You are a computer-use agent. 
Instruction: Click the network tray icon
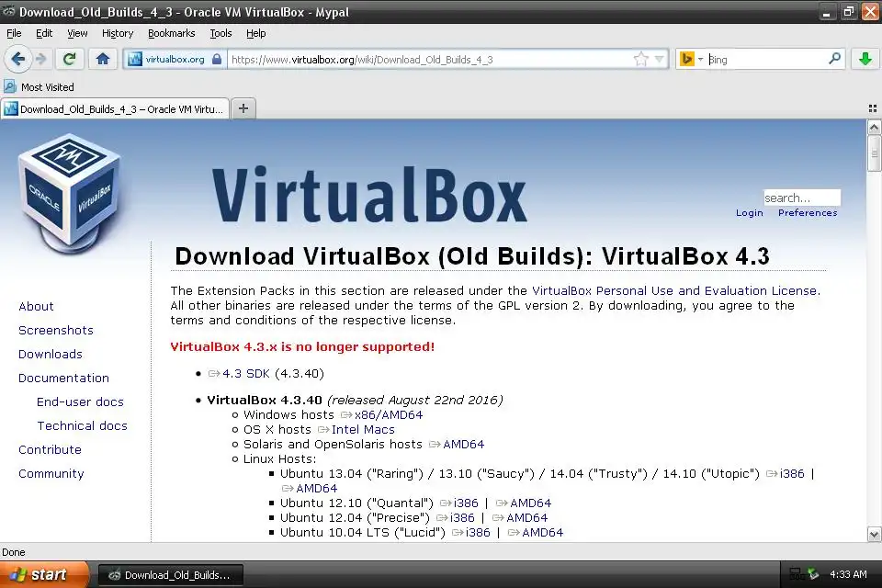(x=797, y=574)
